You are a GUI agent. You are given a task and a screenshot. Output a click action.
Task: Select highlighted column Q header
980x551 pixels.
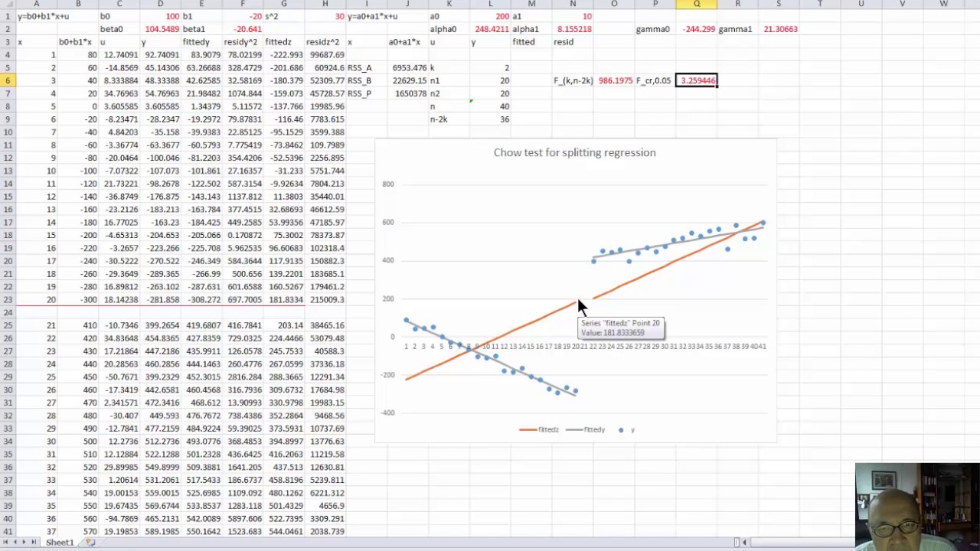[697, 4]
